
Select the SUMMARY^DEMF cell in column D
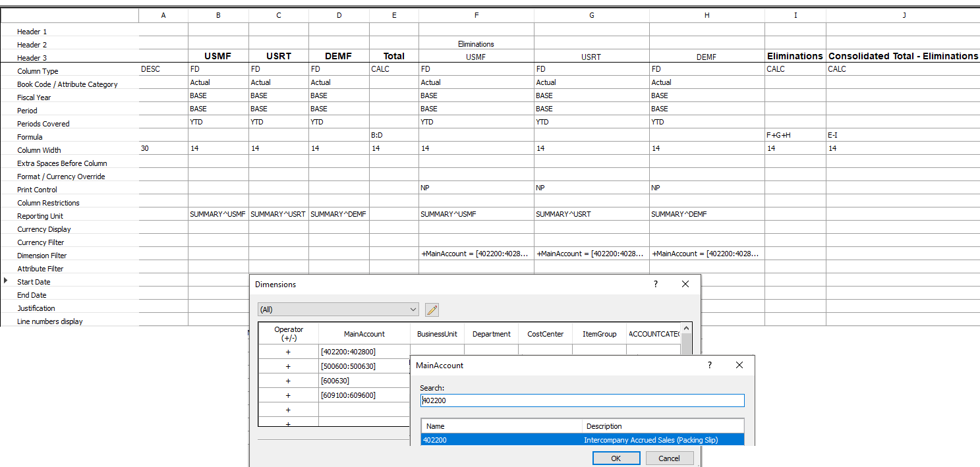click(x=339, y=214)
